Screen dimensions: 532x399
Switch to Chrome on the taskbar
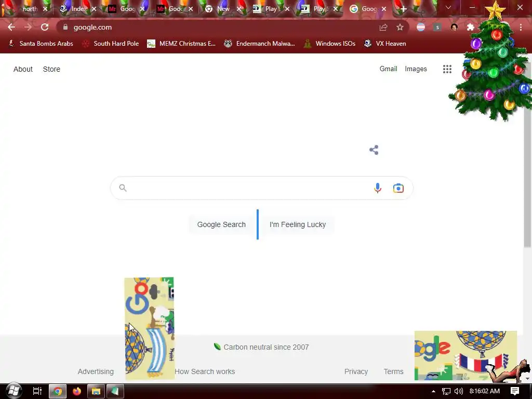(x=58, y=391)
